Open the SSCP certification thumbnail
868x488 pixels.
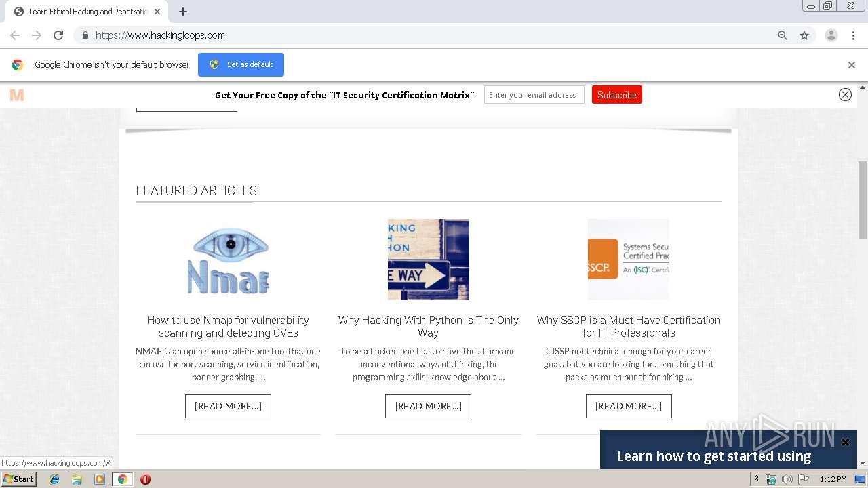(629, 260)
